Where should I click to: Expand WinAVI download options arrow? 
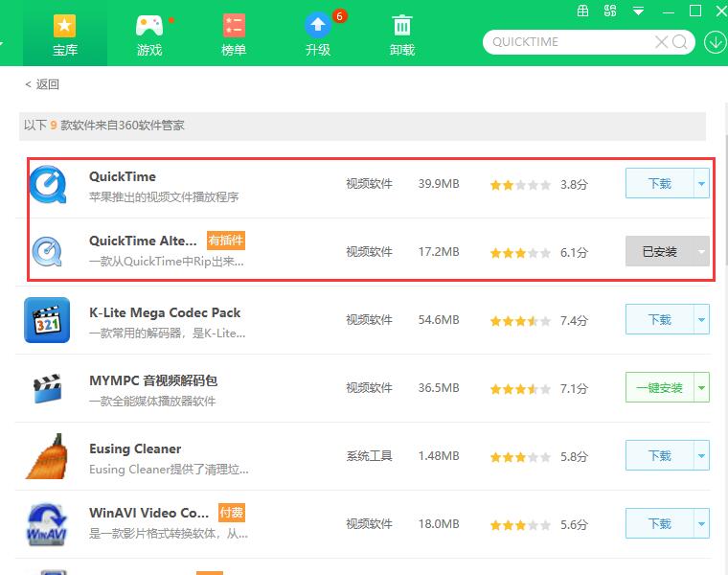(701, 523)
